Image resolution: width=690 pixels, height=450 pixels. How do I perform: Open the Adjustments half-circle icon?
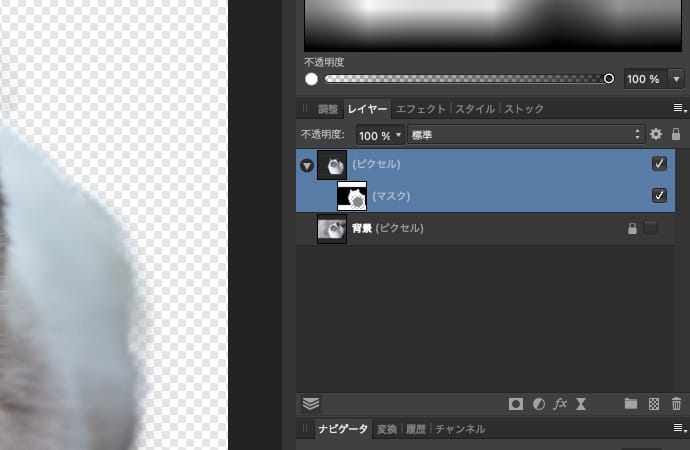coord(538,404)
